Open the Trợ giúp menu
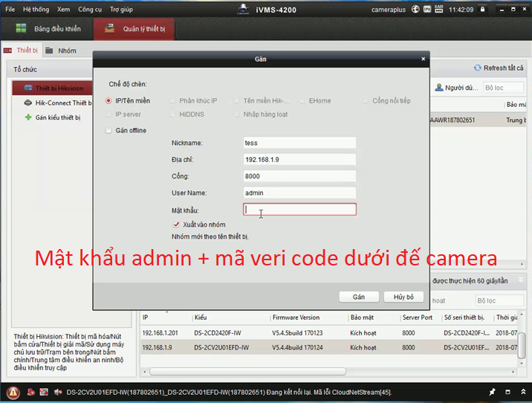The height and width of the screenshot is (403, 532). [x=121, y=9]
